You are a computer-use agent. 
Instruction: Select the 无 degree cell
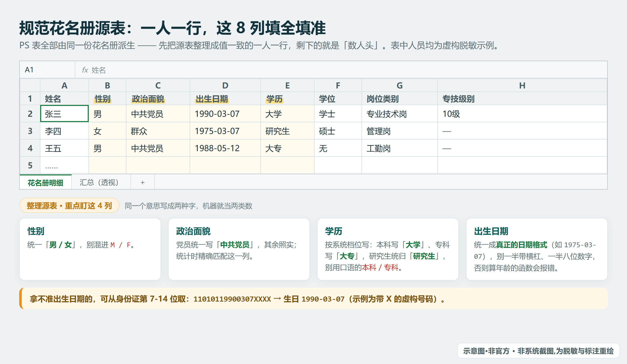click(x=338, y=148)
